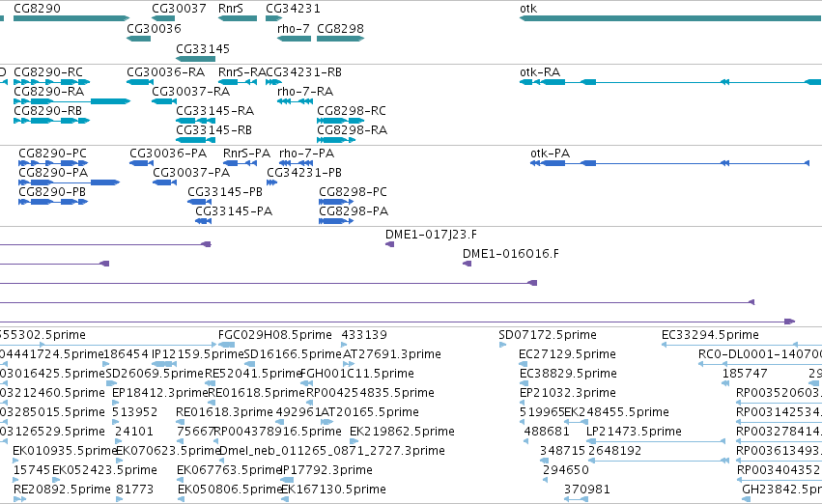Open EST EC27129.5prime
Image resolution: width=822 pixels, height=504 pixels.
click(567, 354)
